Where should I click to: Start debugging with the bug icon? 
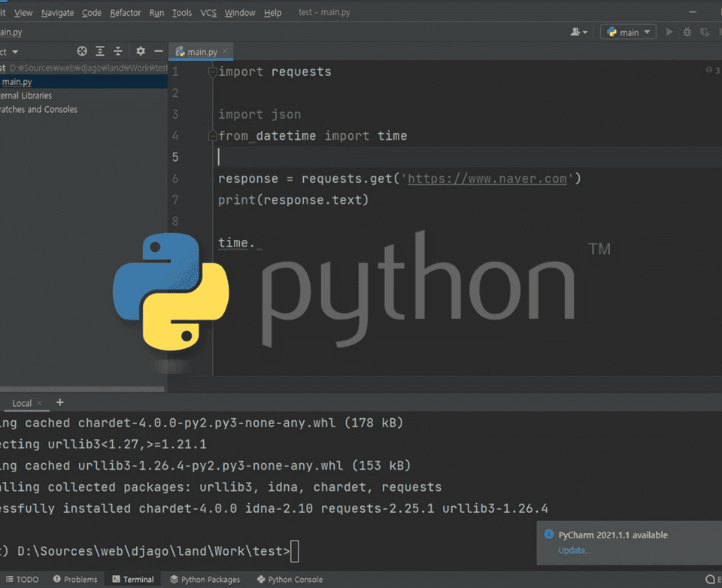[687, 32]
